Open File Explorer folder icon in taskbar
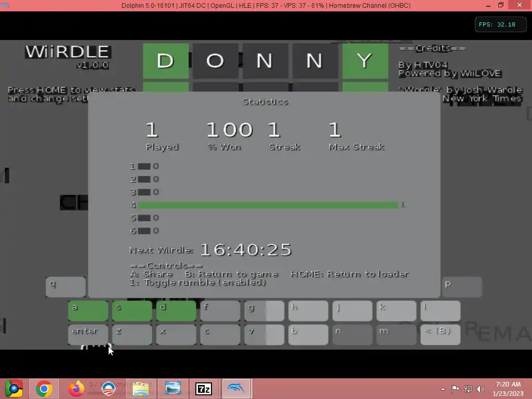Image resolution: width=532 pixels, height=399 pixels. (x=141, y=389)
